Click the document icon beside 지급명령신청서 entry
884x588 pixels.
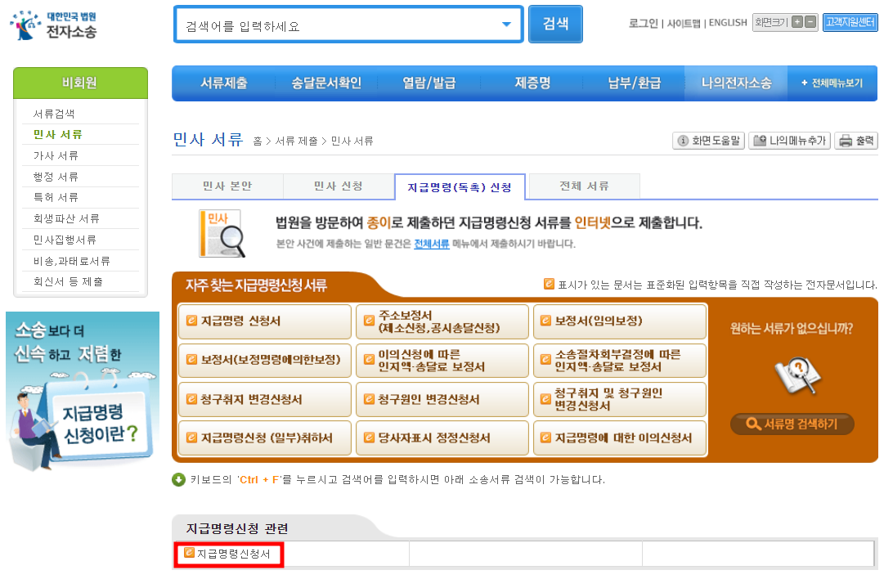click(190, 554)
